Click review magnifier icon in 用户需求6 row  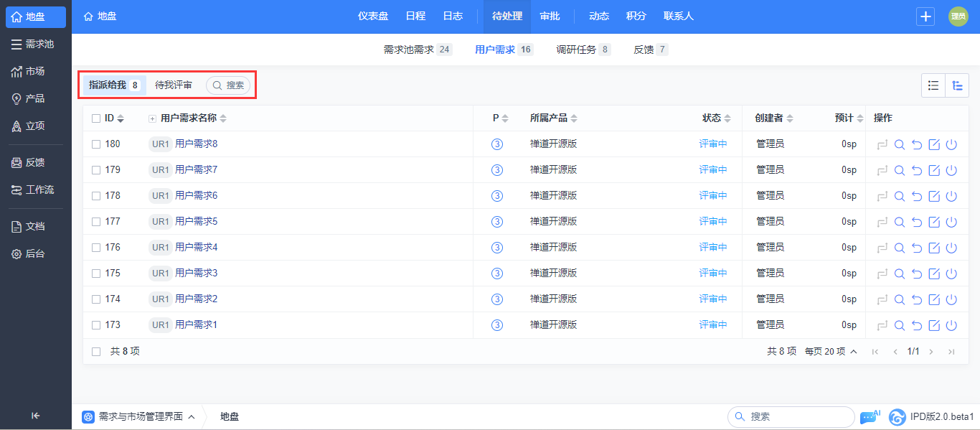click(900, 196)
